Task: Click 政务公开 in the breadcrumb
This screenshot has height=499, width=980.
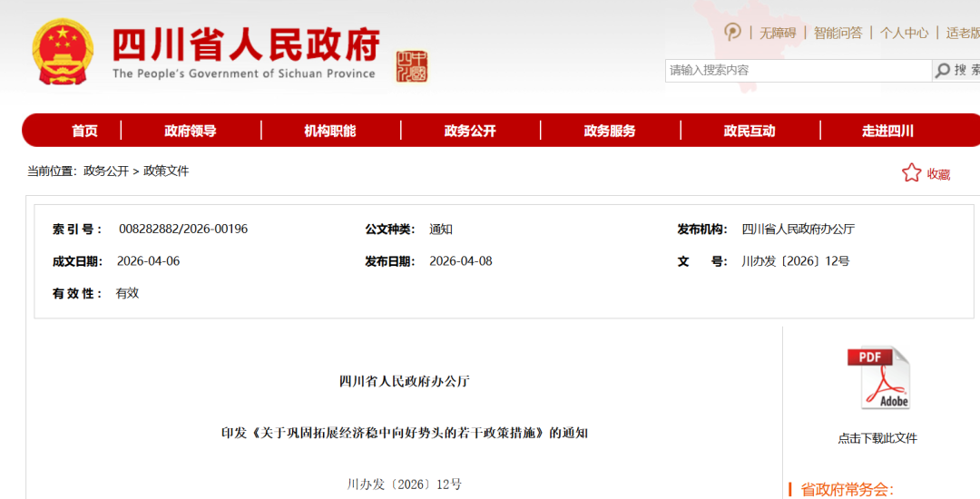Action: coord(106,171)
